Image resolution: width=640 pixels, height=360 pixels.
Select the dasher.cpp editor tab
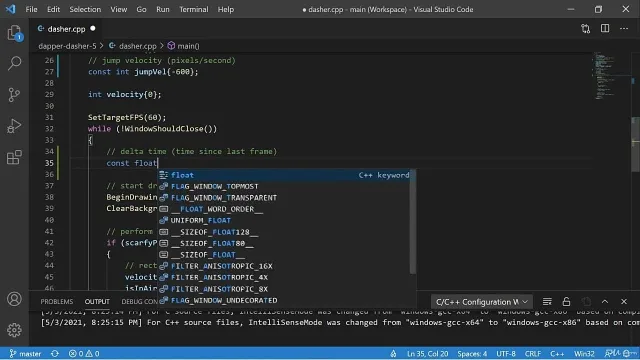(x=66, y=29)
